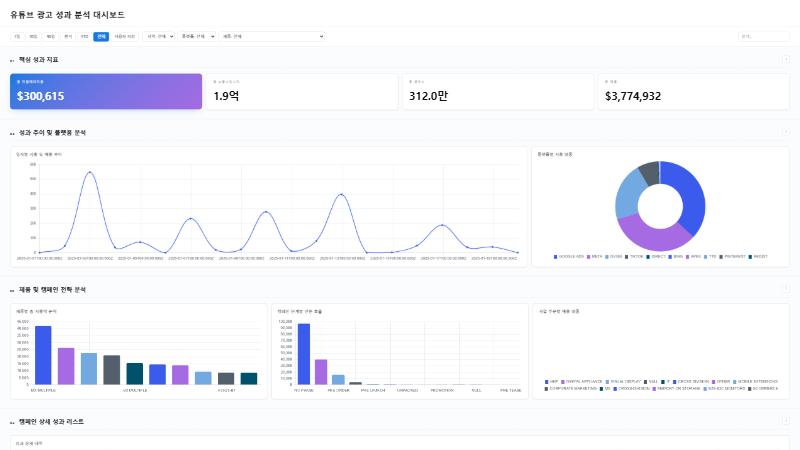Select the YTD period filter
Image resolution: width=800 pixels, height=450 pixels.
click(x=85, y=36)
